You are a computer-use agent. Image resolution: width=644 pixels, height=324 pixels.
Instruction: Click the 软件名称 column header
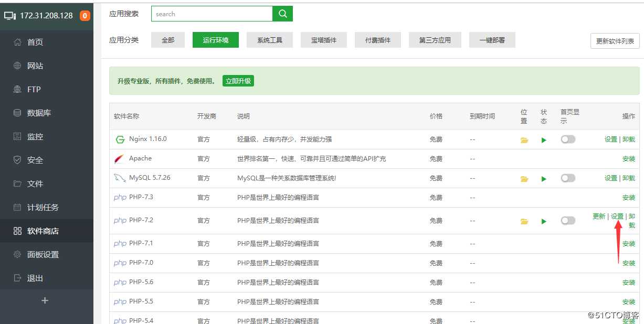point(126,116)
